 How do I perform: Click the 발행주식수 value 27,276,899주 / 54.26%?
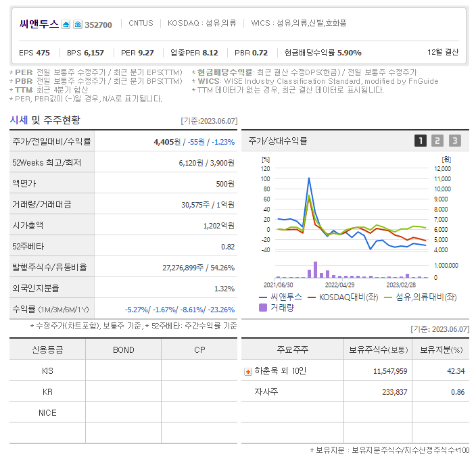click(x=198, y=268)
